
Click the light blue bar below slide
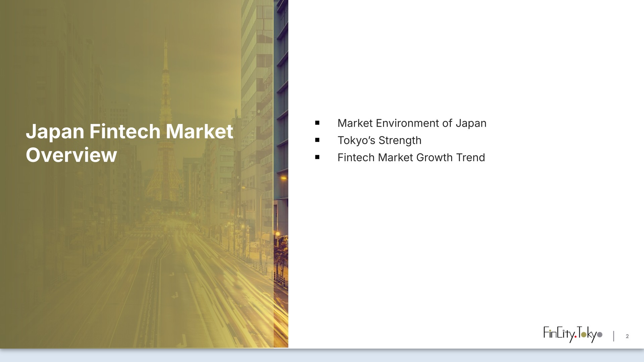pos(322,356)
